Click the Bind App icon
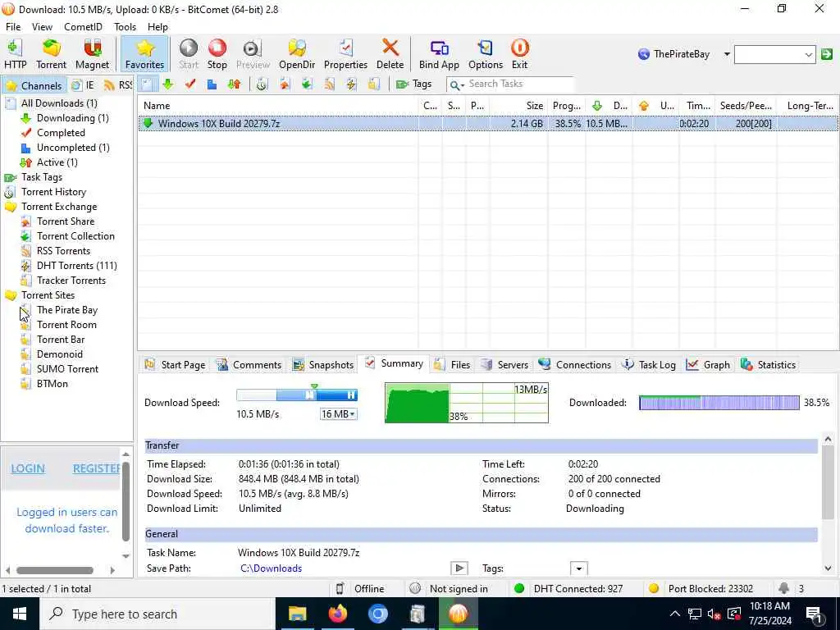840x630 pixels. [439, 54]
